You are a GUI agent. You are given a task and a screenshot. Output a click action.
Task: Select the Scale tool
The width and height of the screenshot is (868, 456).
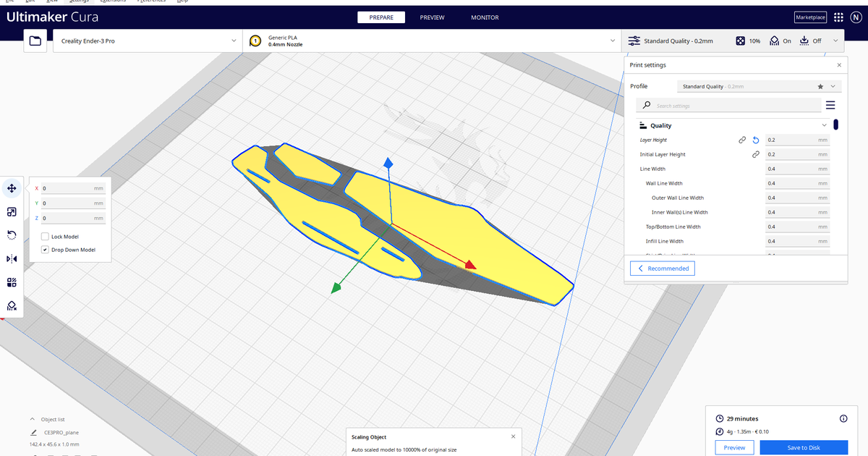point(12,212)
